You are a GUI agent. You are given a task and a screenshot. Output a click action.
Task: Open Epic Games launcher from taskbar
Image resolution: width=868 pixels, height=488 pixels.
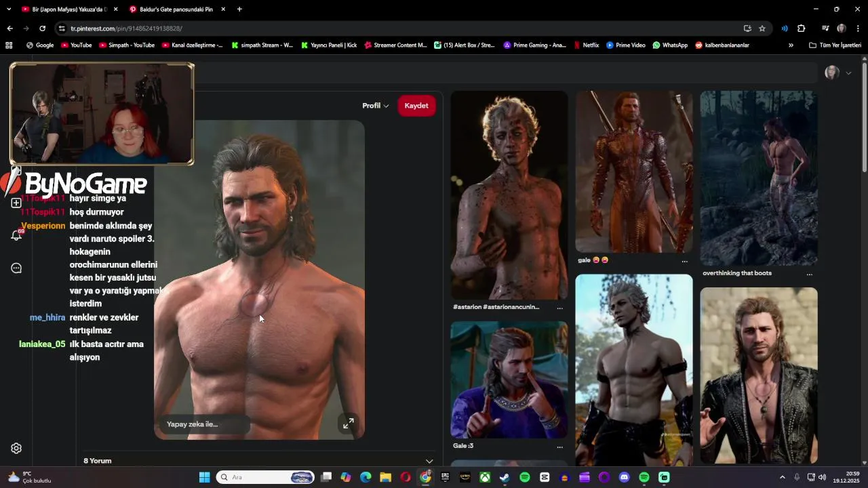pos(445,477)
